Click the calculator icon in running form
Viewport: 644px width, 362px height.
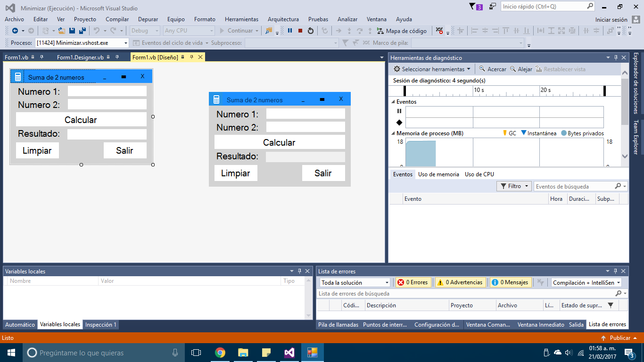[216, 99]
